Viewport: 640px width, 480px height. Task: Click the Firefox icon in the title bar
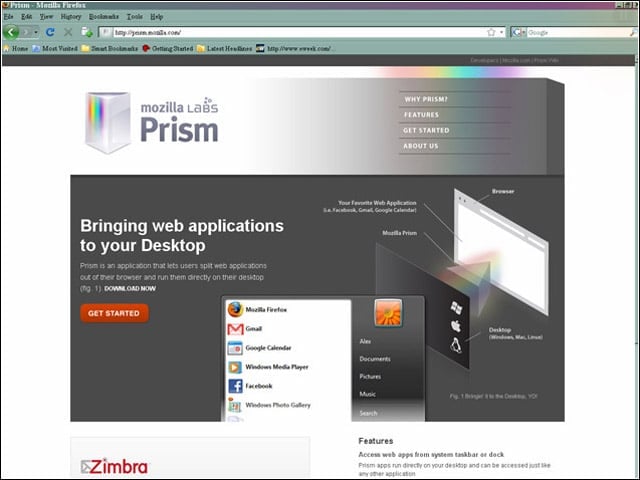coord(5,5)
